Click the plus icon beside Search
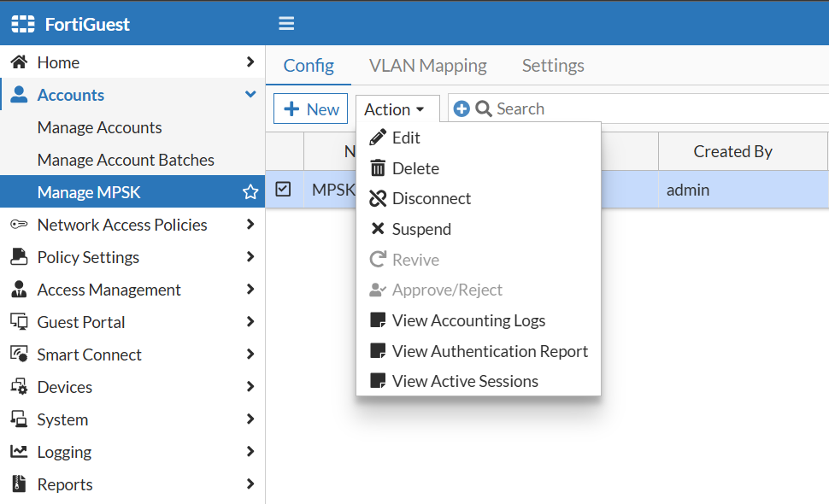The height and width of the screenshot is (504, 829). coord(462,108)
